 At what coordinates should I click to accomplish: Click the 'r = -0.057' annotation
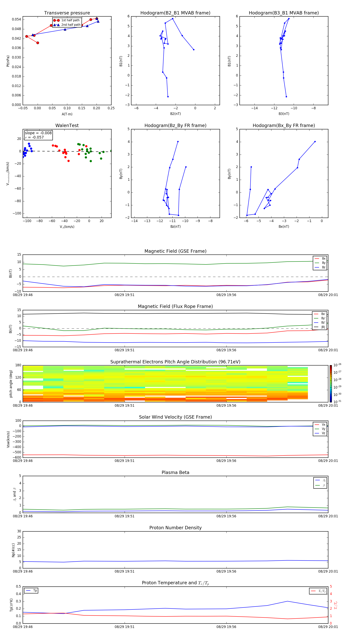click(x=34, y=137)
